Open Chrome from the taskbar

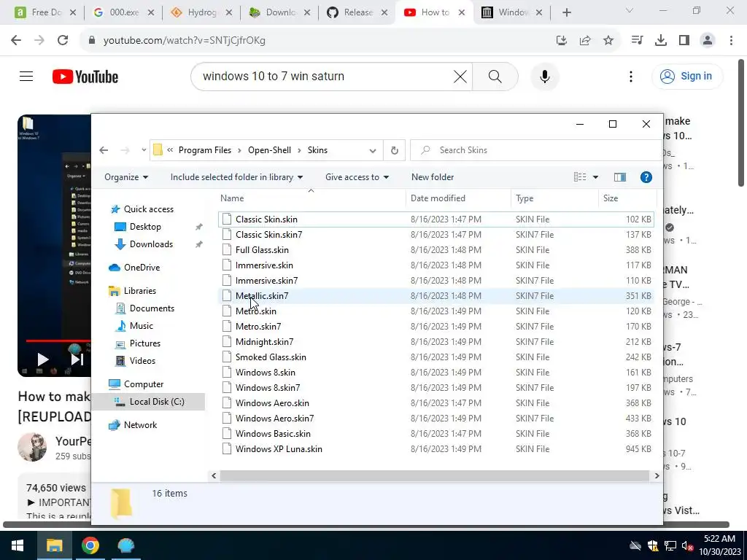[90, 545]
